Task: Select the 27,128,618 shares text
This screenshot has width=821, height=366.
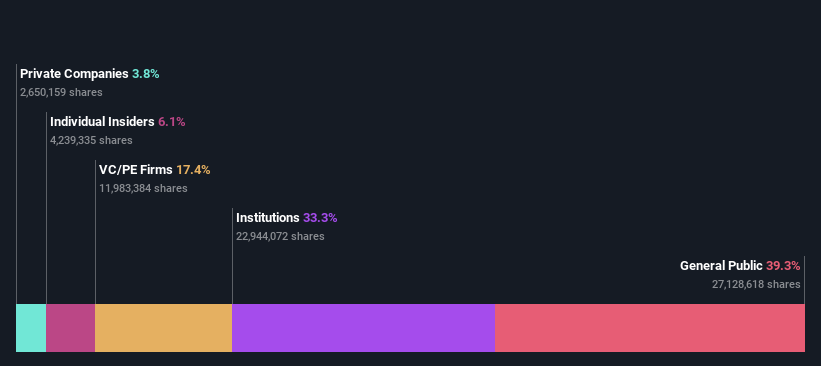Action: click(x=756, y=284)
